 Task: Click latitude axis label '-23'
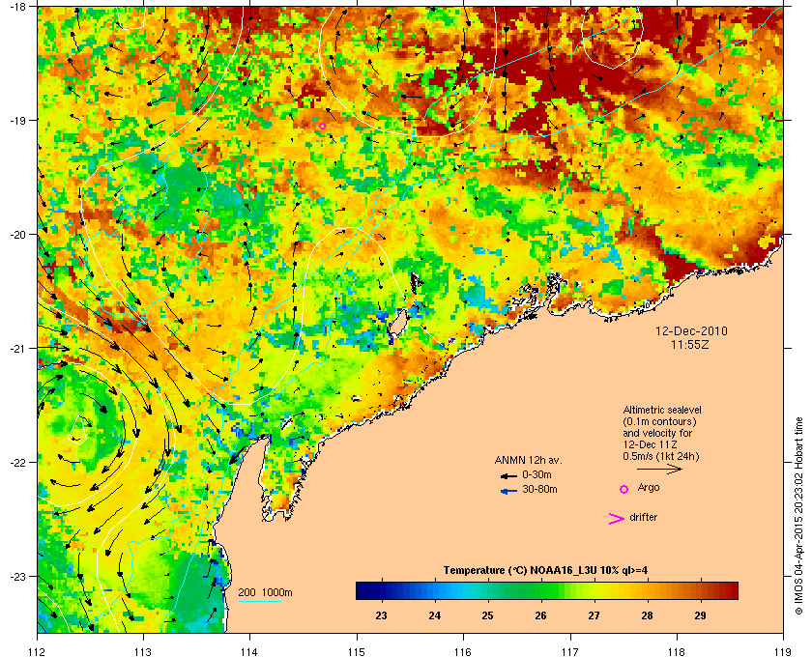click(17, 576)
